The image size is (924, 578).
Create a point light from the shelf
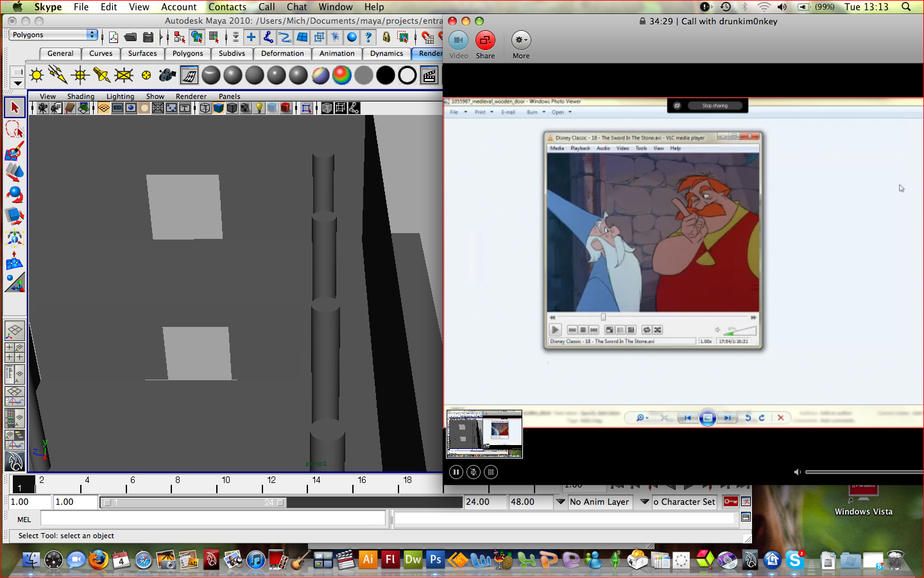click(80, 75)
